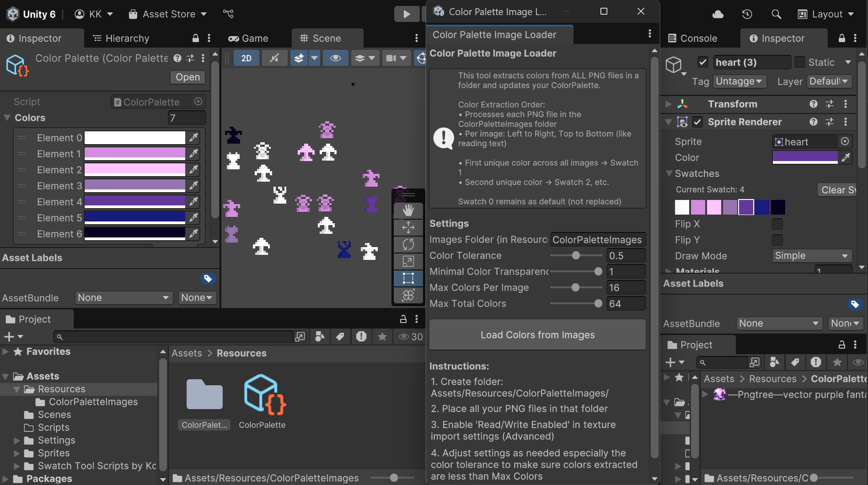This screenshot has height=485, width=868.
Task: Collapse the Colors list foldout
Action: (7, 118)
